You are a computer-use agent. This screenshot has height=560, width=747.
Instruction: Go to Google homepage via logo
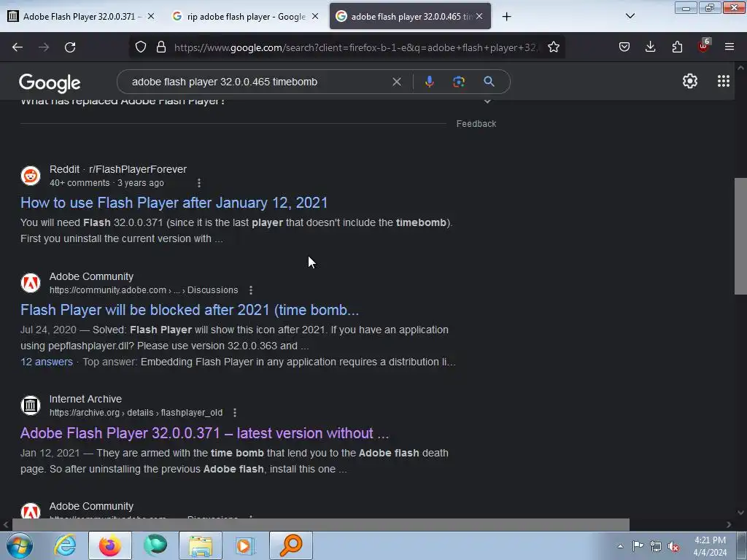pyautogui.click(x=50, y=83)
